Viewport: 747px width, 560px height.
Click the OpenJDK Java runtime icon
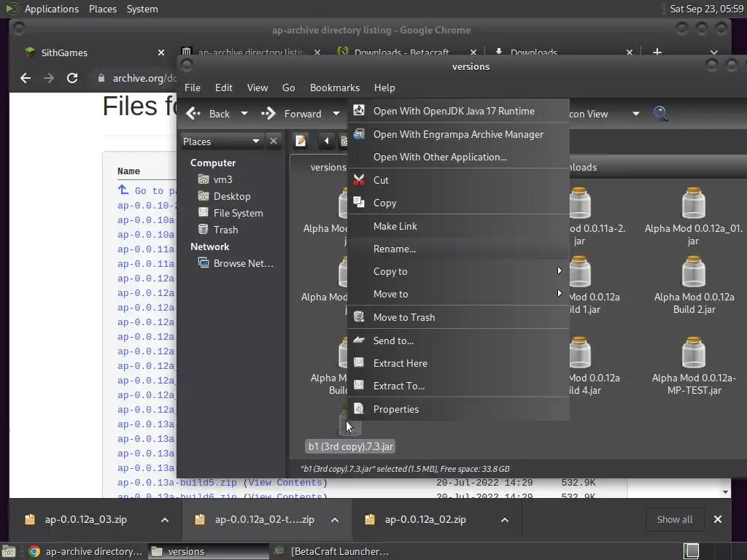pyautogui.click(x=359, y=111)
